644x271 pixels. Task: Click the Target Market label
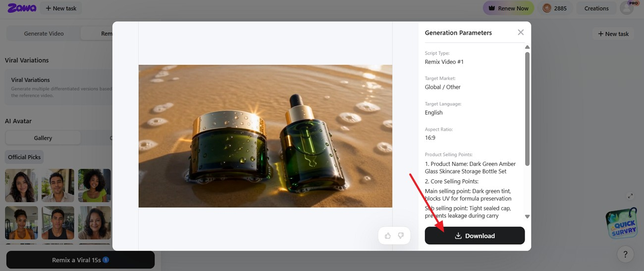pyautogui.click(x=440, y=78)
